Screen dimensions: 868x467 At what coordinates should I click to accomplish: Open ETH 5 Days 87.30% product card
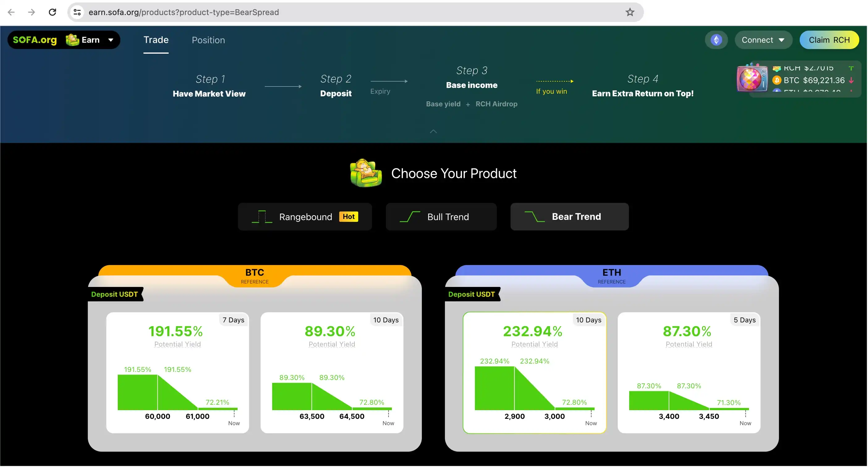tap(689, 373)
